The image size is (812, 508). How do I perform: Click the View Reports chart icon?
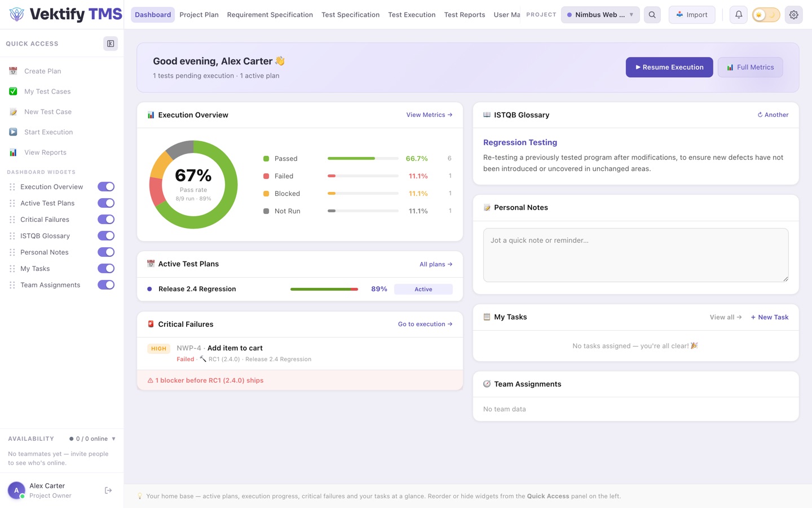(13, 152)
